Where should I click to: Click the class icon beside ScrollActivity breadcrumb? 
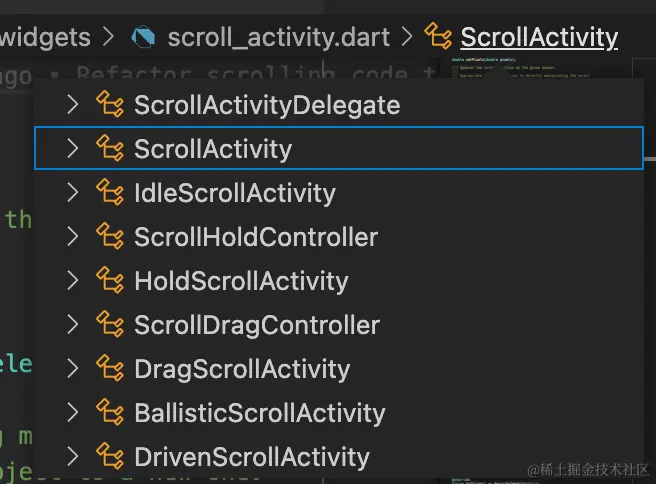[438, 36]
